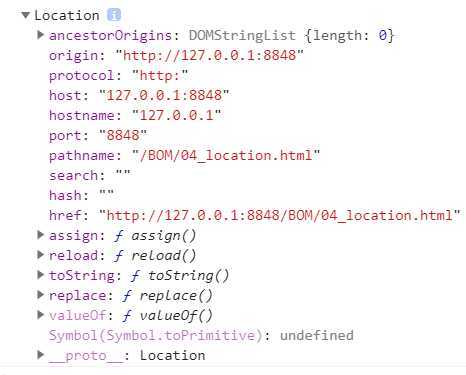Expand the toString function arrow
Screen dimensions: 466x375
coord(40,275)
